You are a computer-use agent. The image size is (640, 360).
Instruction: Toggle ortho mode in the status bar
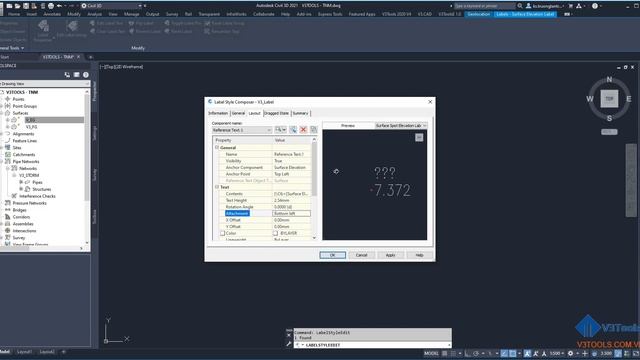[x=468, y=353]
